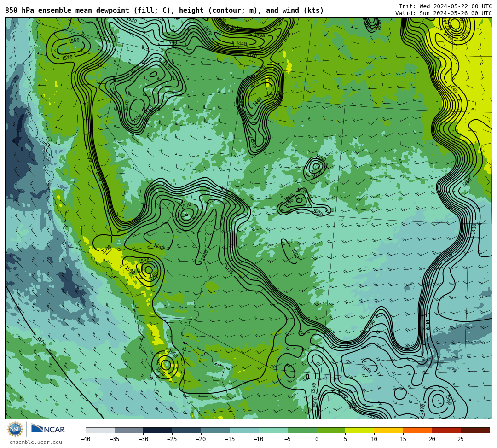
Task: Select the amber 10 to 15 colorbar segment
Action: tap(388, 430)
